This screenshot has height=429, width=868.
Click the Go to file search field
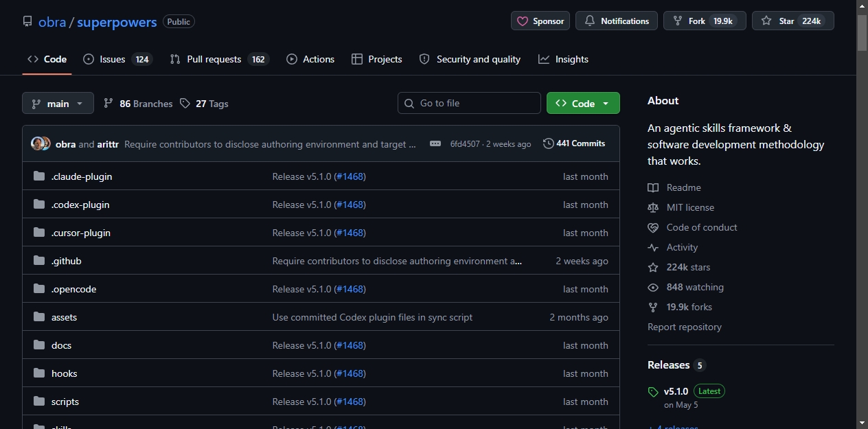(x=469, y=103)
